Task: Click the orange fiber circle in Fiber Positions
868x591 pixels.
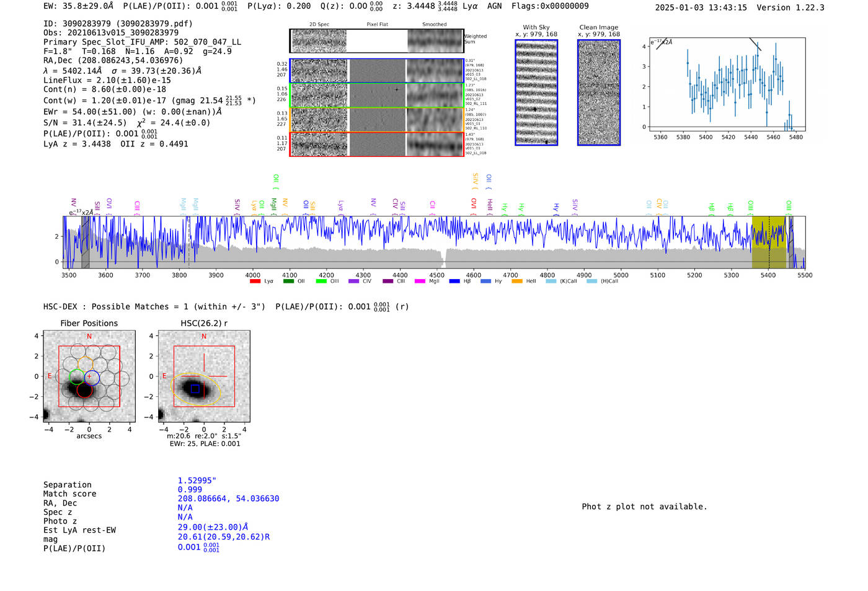Action: click(85, 364)
